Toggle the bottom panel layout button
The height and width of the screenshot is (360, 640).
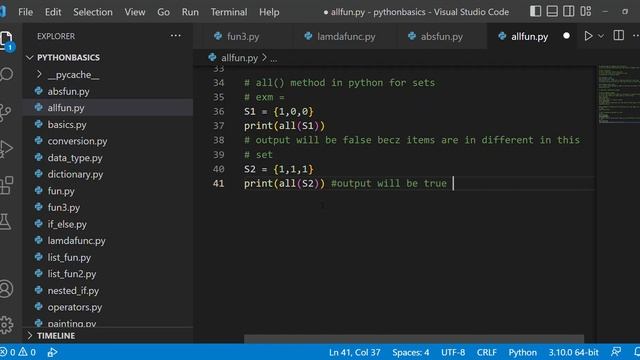[x=552, y=11]
